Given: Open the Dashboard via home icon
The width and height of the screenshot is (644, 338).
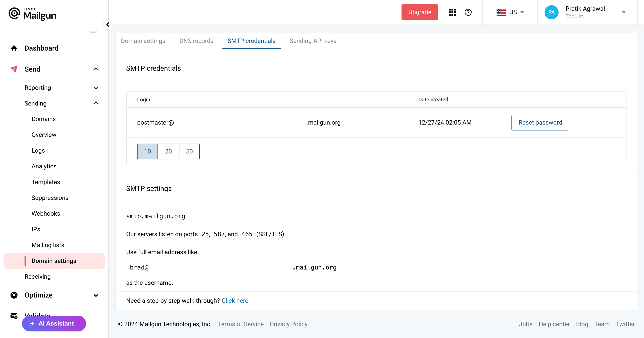Looking at the screenshot, I should pos(14,48).
